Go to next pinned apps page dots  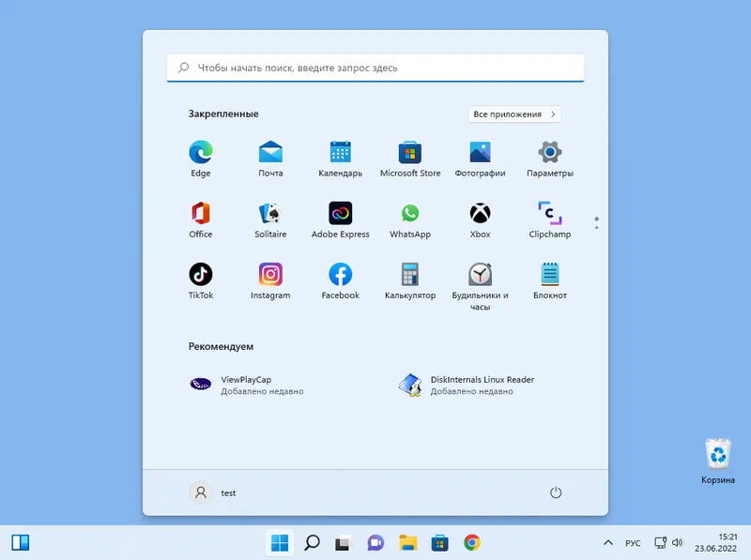(x=596, y=223)
